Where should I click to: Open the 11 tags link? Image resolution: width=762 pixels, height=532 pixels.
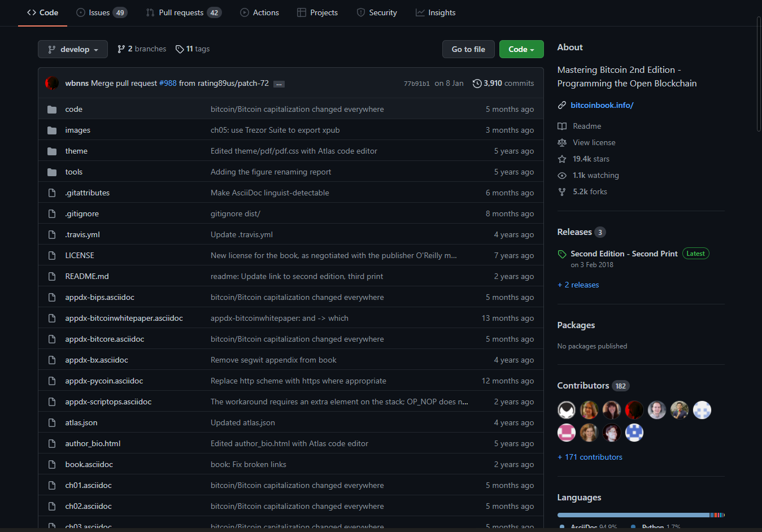point(193,49)
